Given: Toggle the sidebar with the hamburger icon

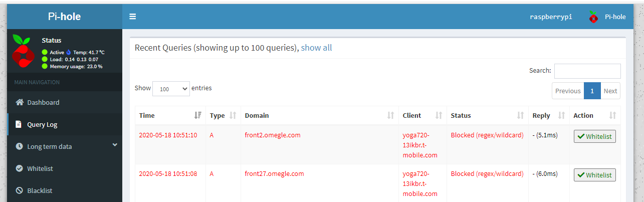Looking at the screenshot, I should pyautogui.click(x=133, y=17).
